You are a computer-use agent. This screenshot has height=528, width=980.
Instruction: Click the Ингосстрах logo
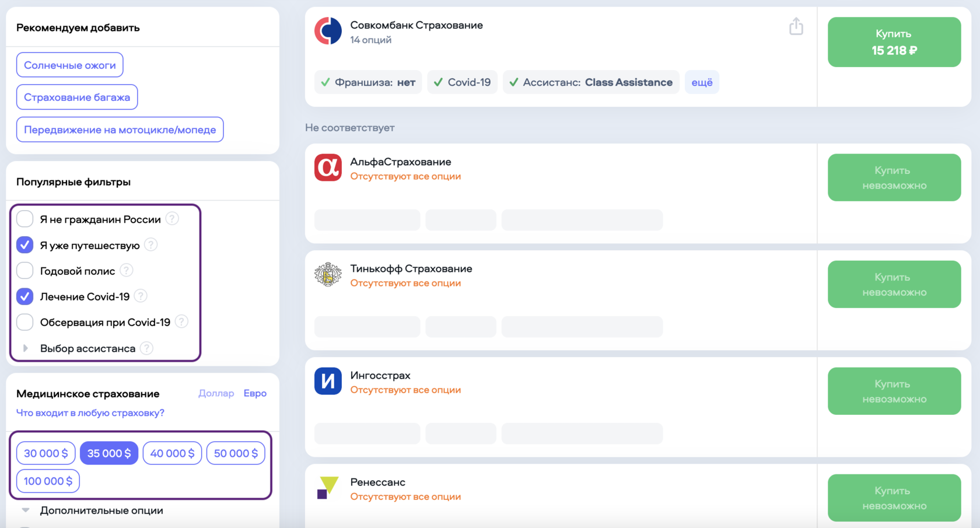coord(328,381)
